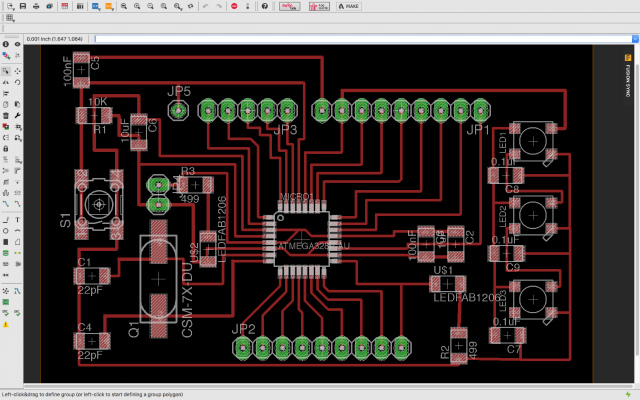
Task: Select the Ratsnest tool
Action: click(x=6, y=291)
